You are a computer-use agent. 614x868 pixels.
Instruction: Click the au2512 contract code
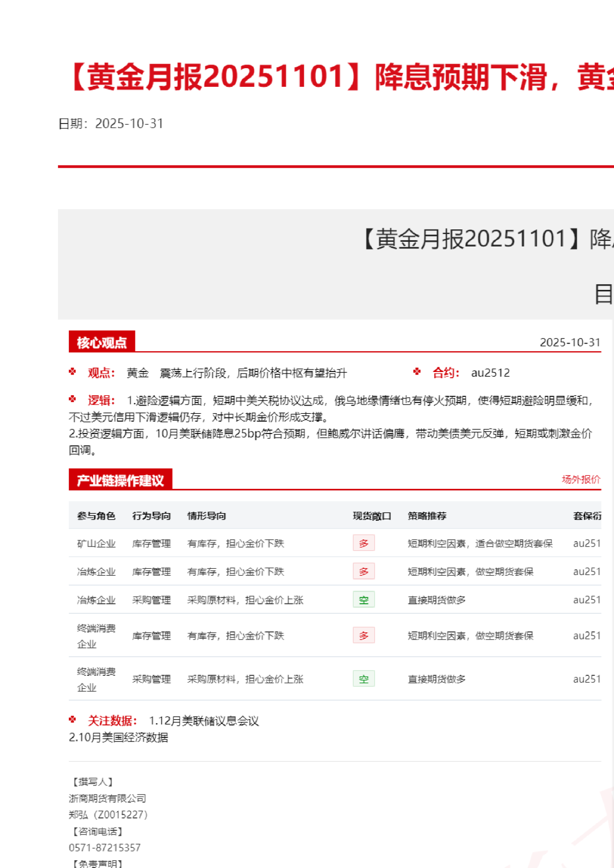click(490, 373)
